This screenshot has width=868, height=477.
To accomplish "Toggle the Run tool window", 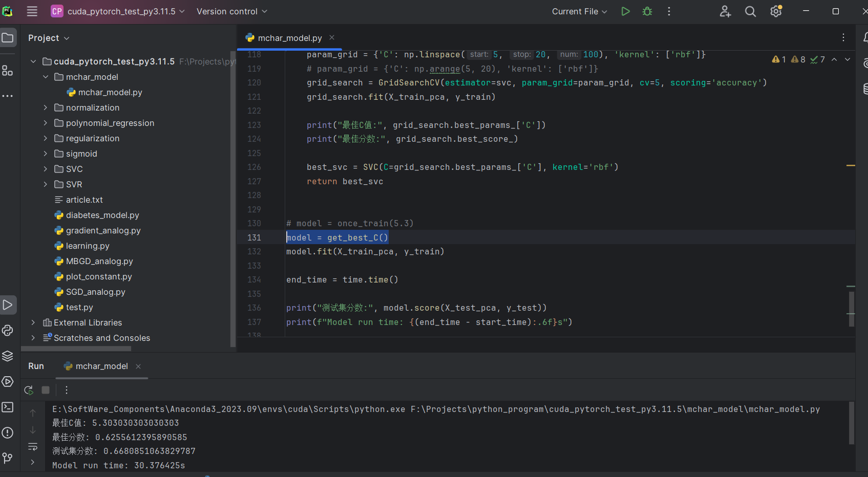I will (x=8, y=305).
